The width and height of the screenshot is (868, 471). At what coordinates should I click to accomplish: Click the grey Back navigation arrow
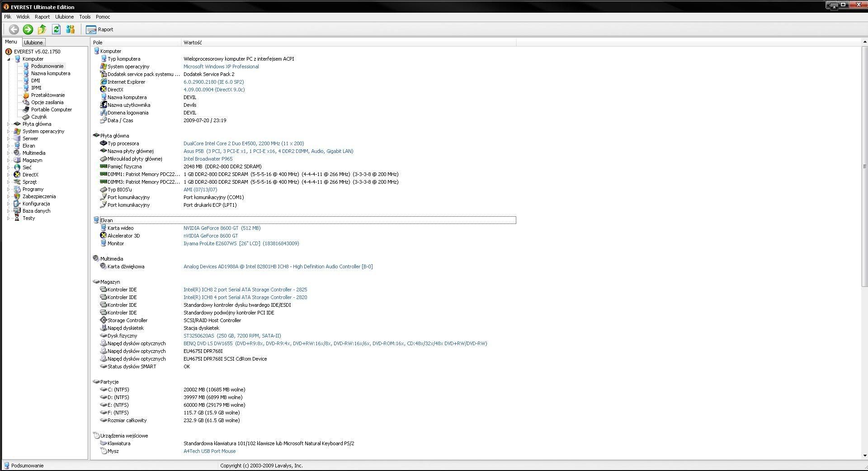14,29
